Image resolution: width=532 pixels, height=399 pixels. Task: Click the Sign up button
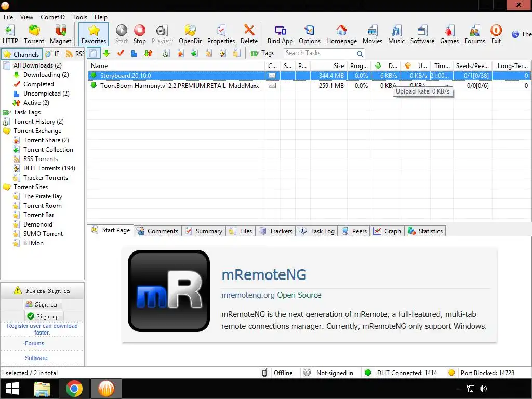pyautogui.click(x=43, y=316)
